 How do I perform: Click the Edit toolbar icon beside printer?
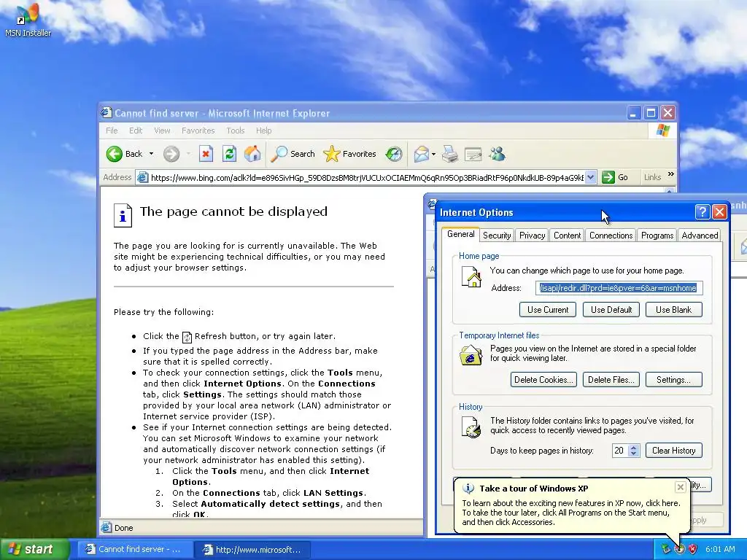(473, 154)
